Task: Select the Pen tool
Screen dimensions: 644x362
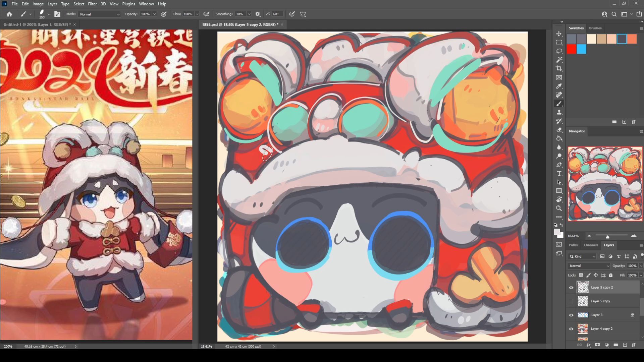Action: (559, 165)
